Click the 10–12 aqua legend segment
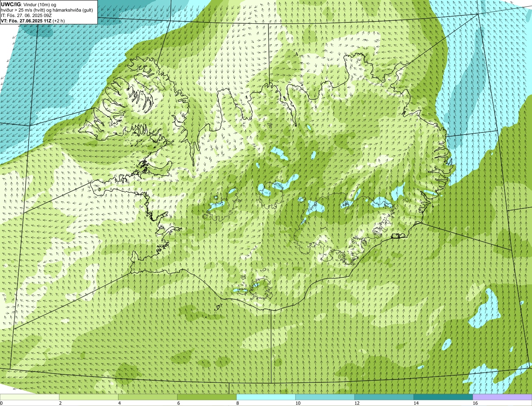The height and width of the screenshot is (406, 532). [x=325, y=397]
